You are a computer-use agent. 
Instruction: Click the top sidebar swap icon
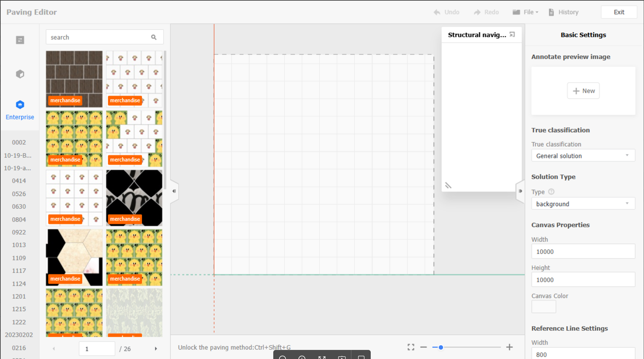(x=20, y=40)
